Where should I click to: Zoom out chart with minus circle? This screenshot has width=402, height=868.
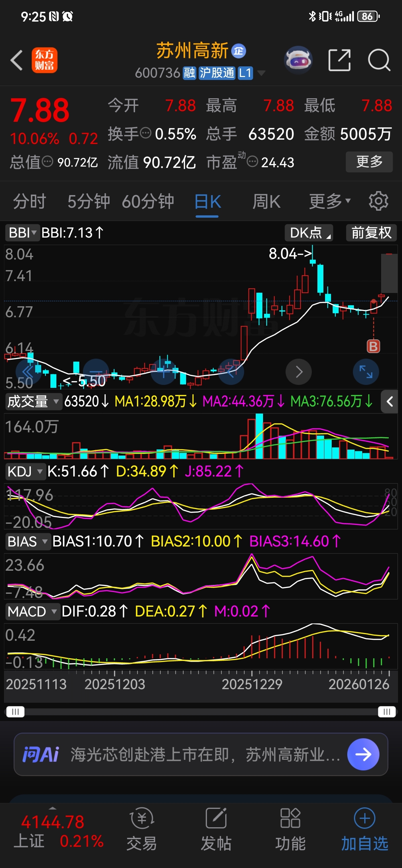tap(96, 372)
